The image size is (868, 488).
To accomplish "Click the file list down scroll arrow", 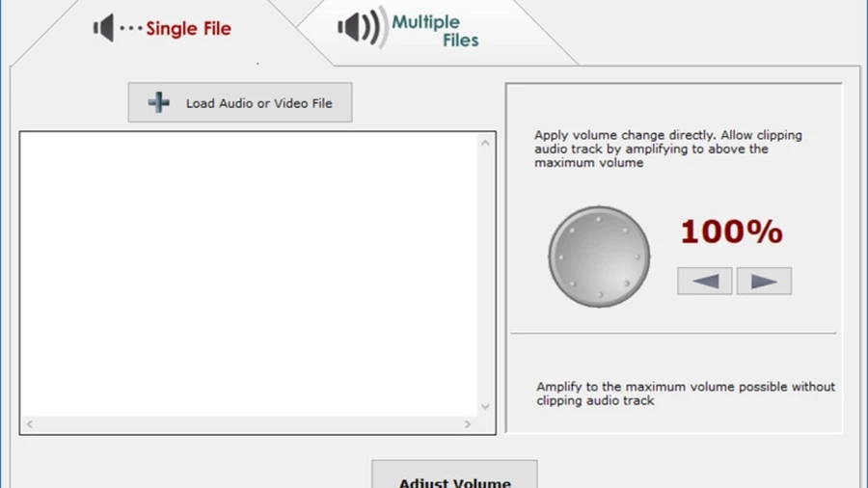I will click(485, 407).
